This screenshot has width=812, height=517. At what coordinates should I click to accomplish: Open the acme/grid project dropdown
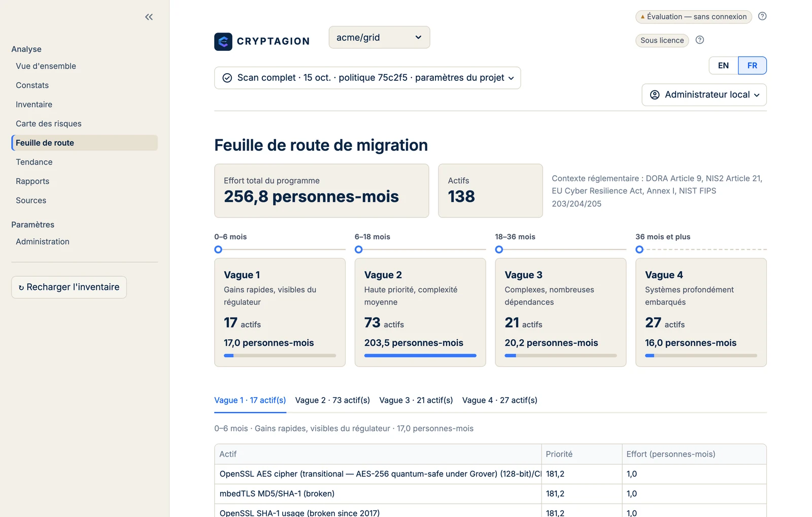379,38
